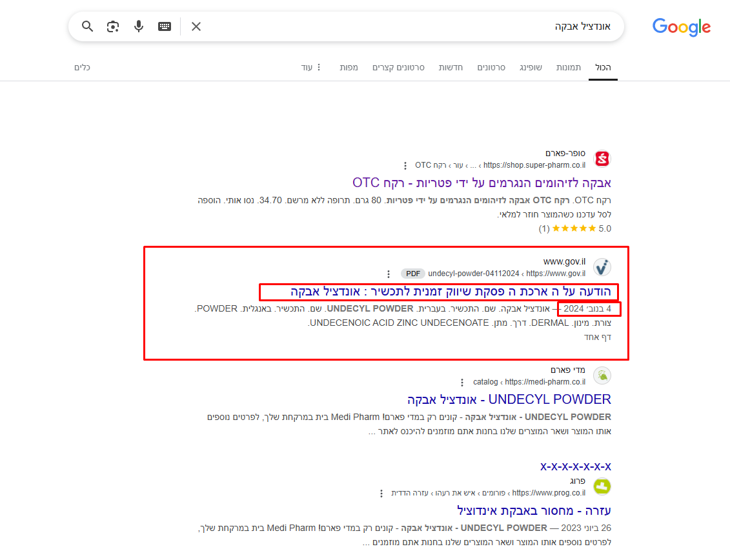
Task: Click the www.gov.il site name
Action: pos(564,261)
